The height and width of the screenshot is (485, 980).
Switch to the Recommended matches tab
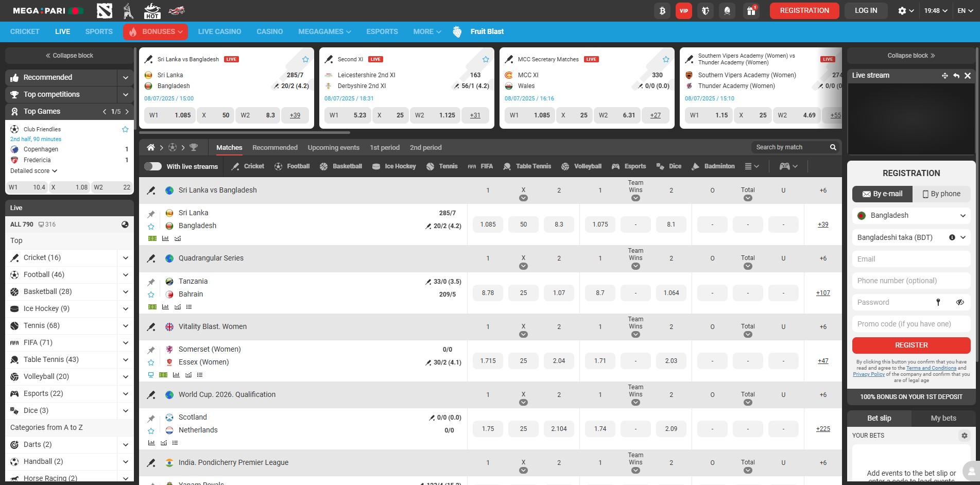click(x=274, y=147)
